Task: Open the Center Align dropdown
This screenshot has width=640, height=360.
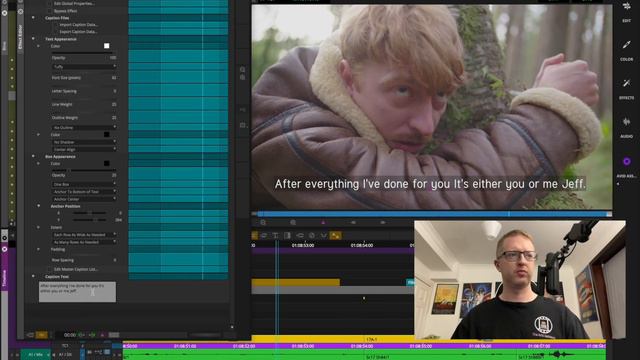Action: (x=84, y=149)
